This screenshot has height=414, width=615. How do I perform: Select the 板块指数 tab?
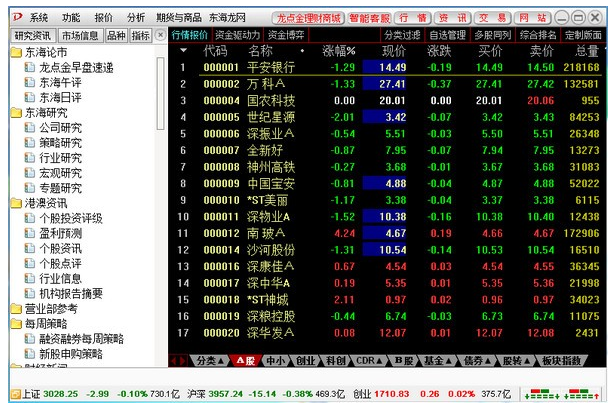pyautogui.click(x=561, y=361)
